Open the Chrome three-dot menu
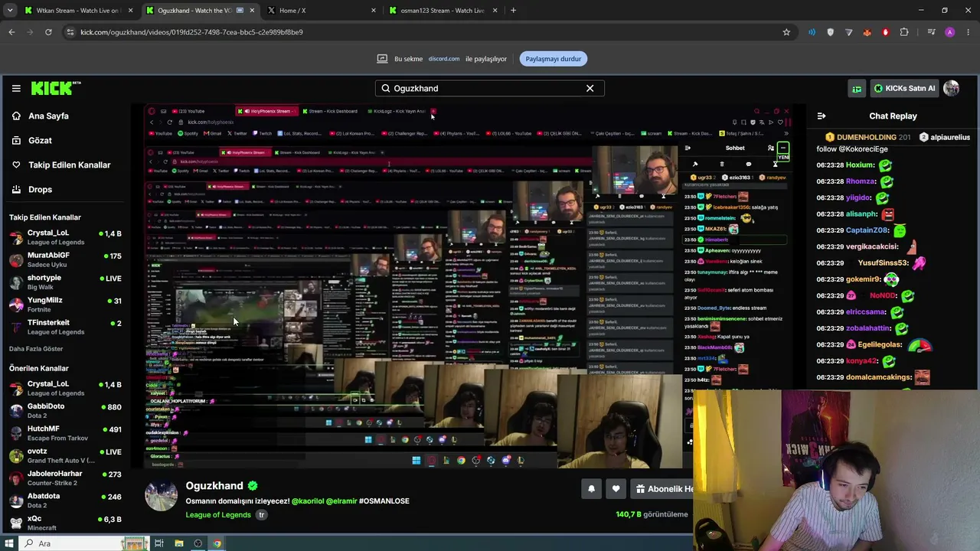 (x=969, y=32)
